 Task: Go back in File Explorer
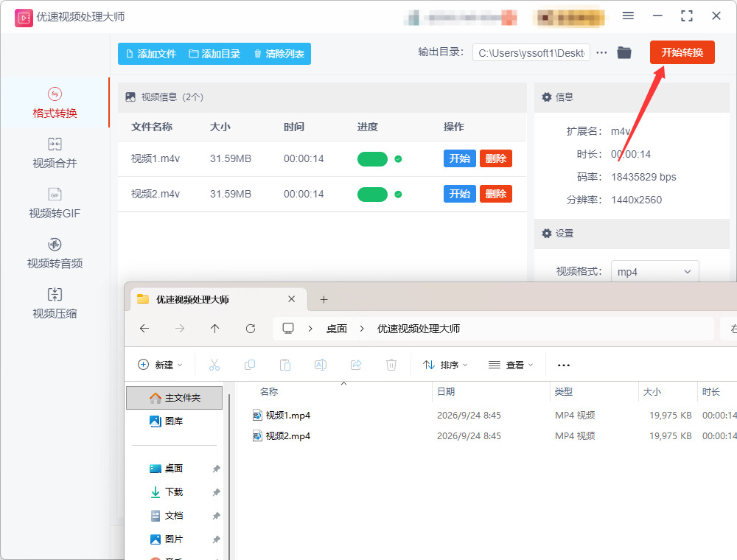coord(144,329)
